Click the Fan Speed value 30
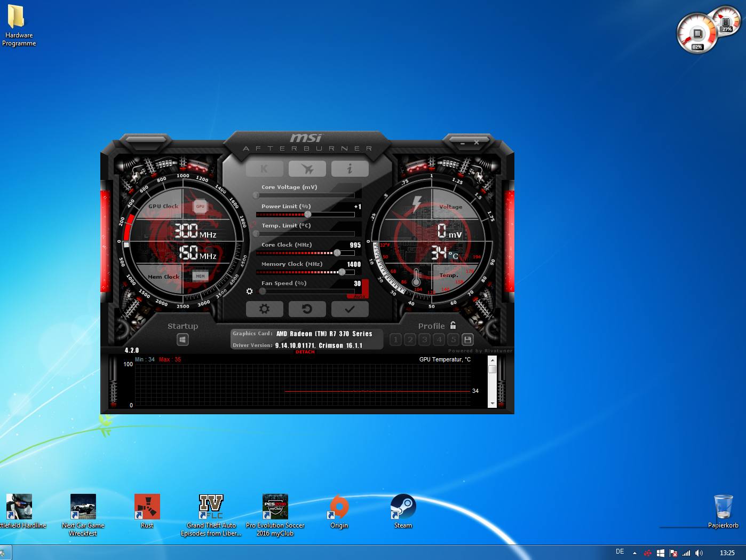Image resolution: width=746 pixels, height=560 pixels. click(358, 283)
